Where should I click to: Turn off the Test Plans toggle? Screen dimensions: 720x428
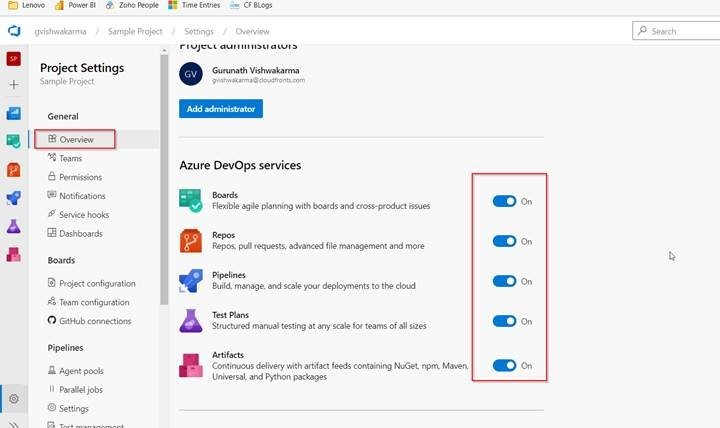coord(504,321)
